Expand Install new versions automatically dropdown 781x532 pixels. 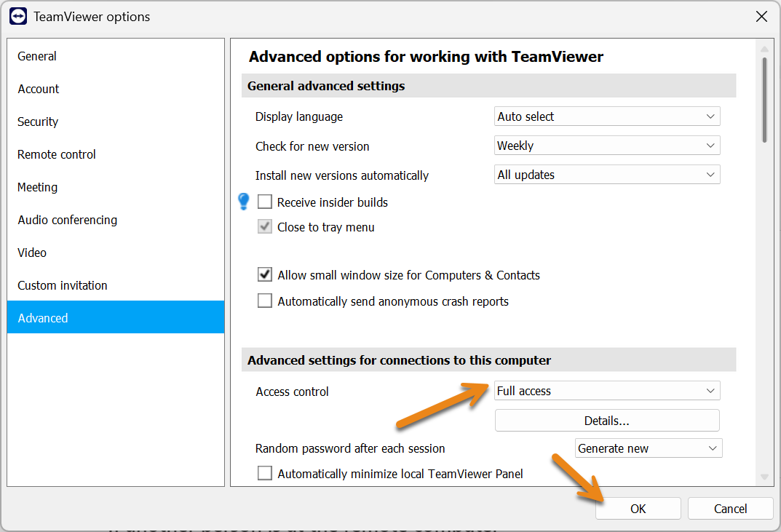(x=607, y=175)
